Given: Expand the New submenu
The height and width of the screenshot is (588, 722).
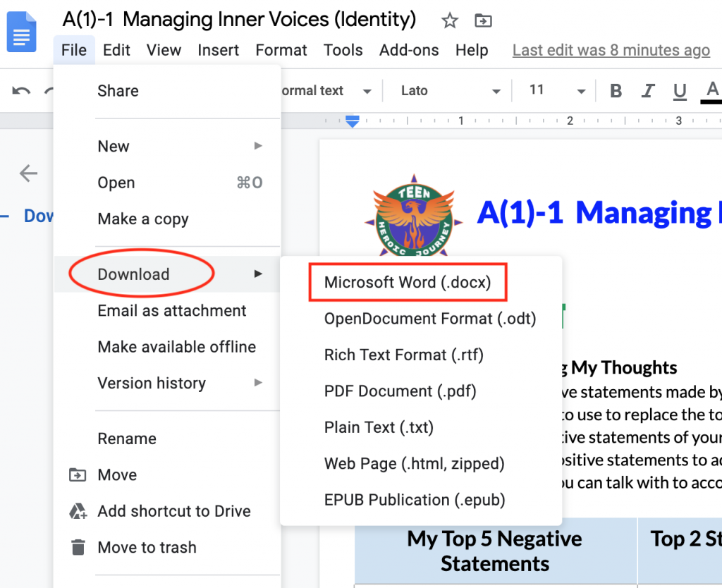Looking at the screenshot, I should click(180, 146).
